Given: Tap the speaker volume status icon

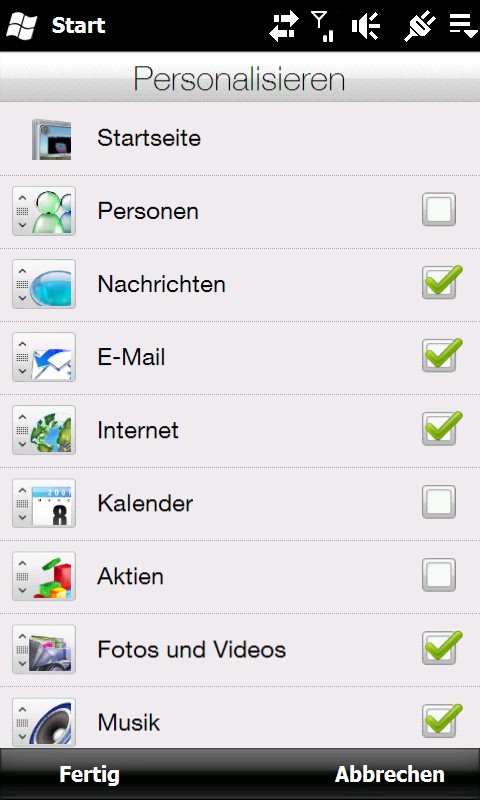Looking at the screenshot, I should tap(366, 26).
